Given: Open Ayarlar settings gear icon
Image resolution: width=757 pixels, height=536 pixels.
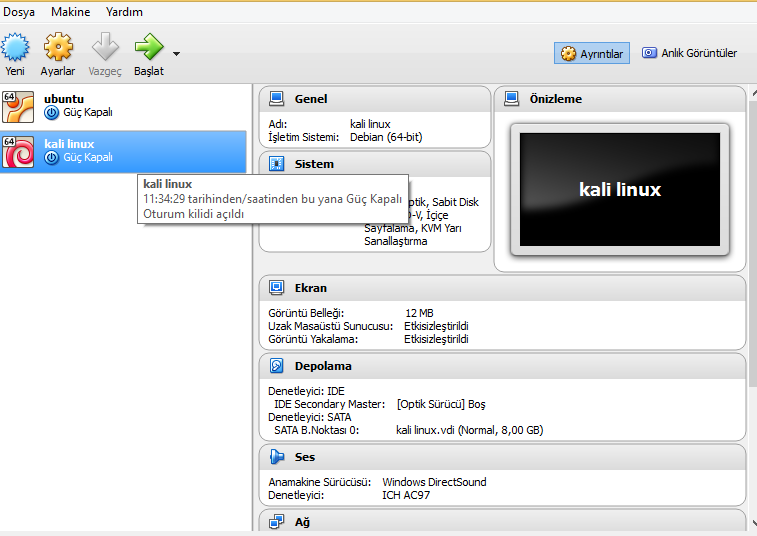Looking at the screenshot, I should (x=58, y=48).
